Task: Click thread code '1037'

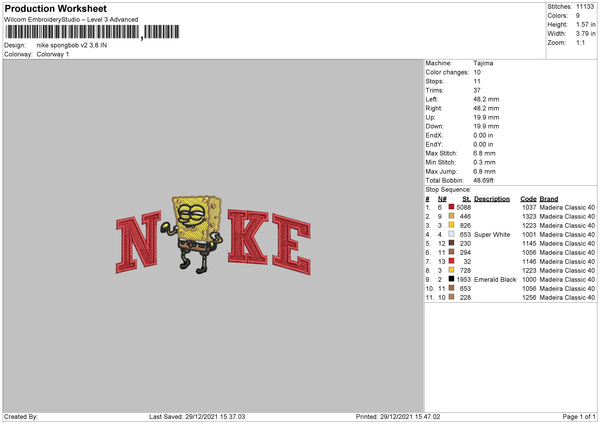Action: [x=529, y=207]
